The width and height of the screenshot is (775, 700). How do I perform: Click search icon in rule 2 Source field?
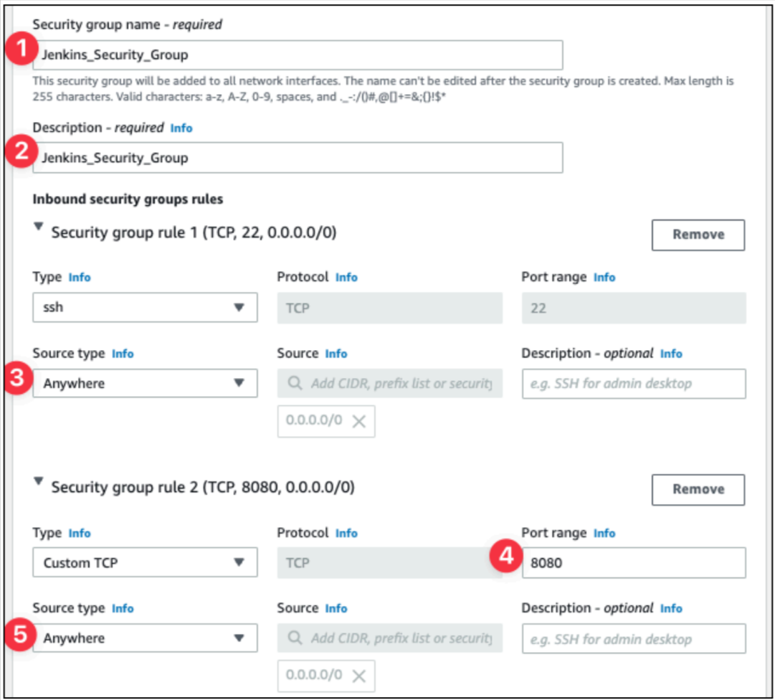coord(295,638)
